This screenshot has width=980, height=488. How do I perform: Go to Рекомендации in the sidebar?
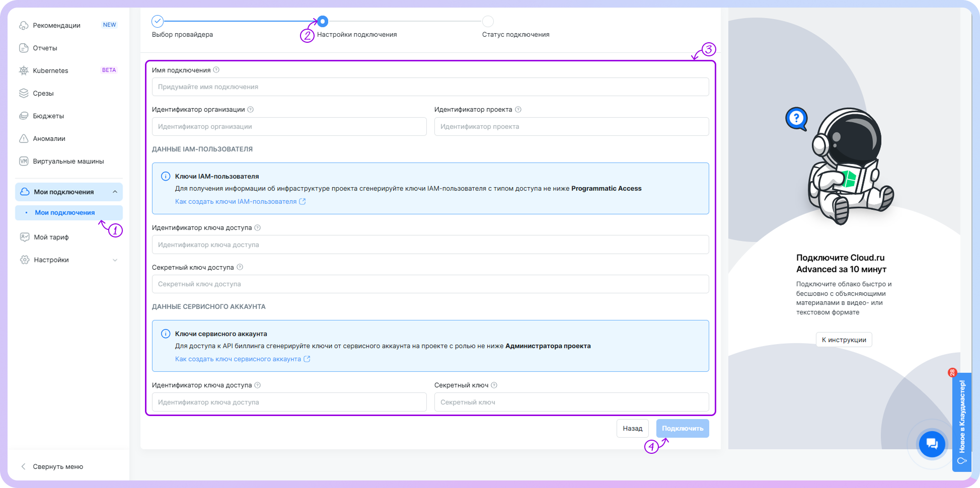tap(56, 25)
